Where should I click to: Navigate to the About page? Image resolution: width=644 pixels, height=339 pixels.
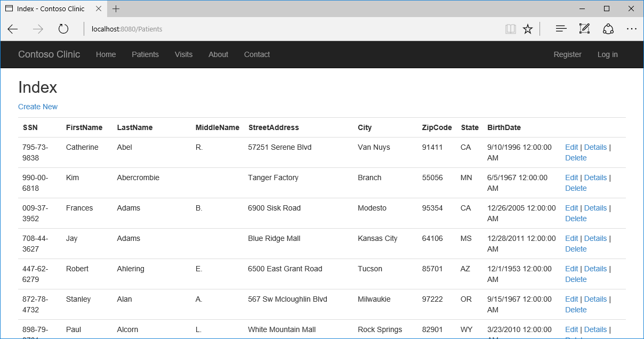coord(218,54)
